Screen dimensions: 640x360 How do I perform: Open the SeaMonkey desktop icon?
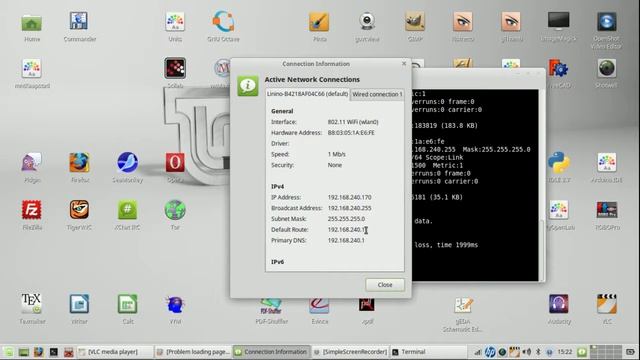127,162
